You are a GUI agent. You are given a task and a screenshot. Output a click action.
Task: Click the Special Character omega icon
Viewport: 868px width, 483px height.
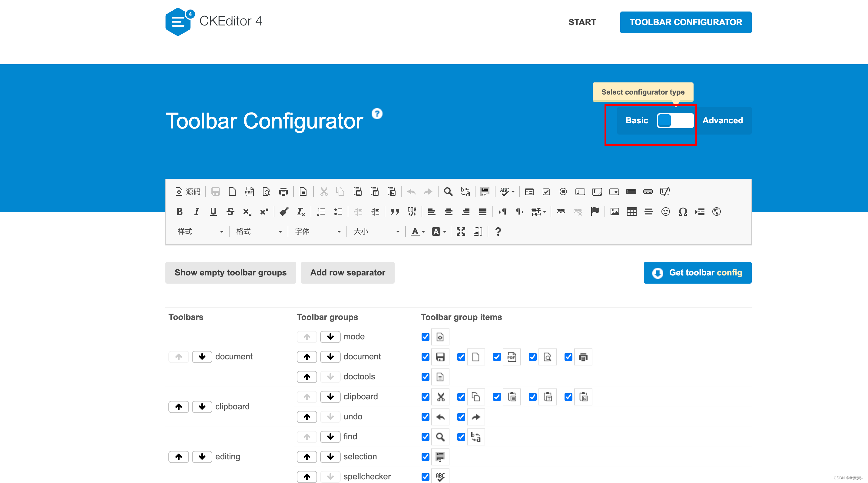(x=683, y=212)
